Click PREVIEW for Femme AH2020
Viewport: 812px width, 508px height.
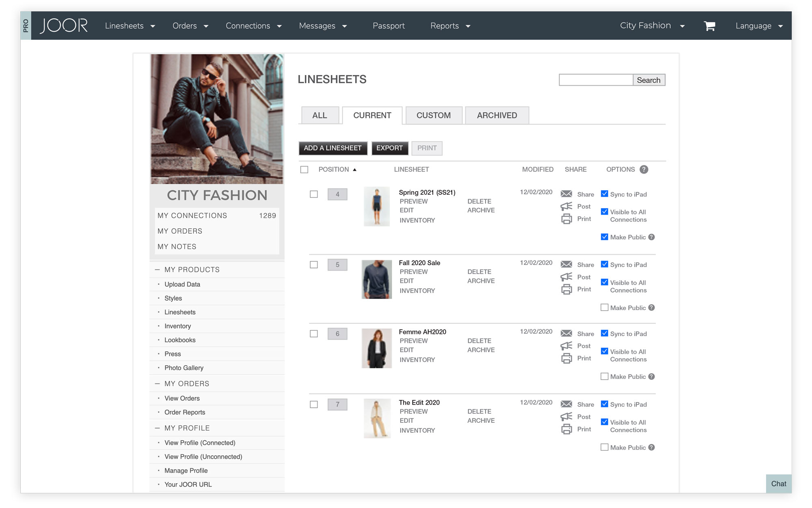point(414,341)
